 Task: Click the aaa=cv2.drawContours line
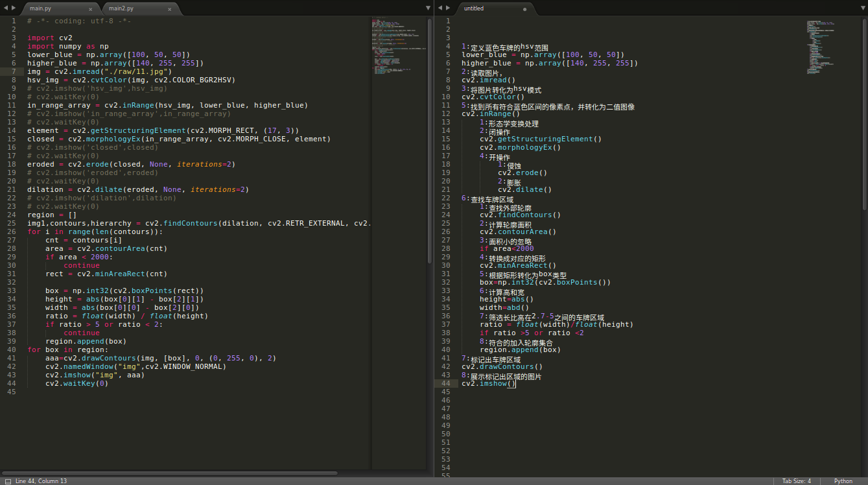[x=161, y=358]
